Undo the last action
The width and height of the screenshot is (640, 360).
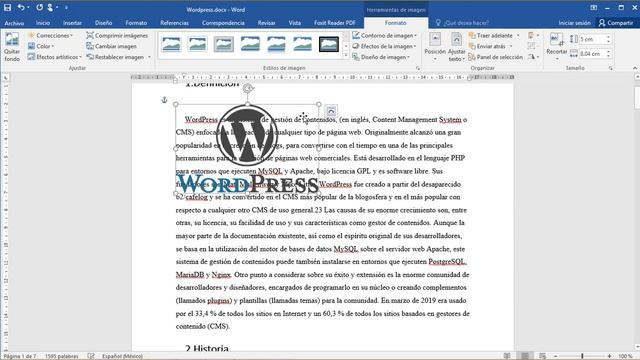click(x=20, y=7)
